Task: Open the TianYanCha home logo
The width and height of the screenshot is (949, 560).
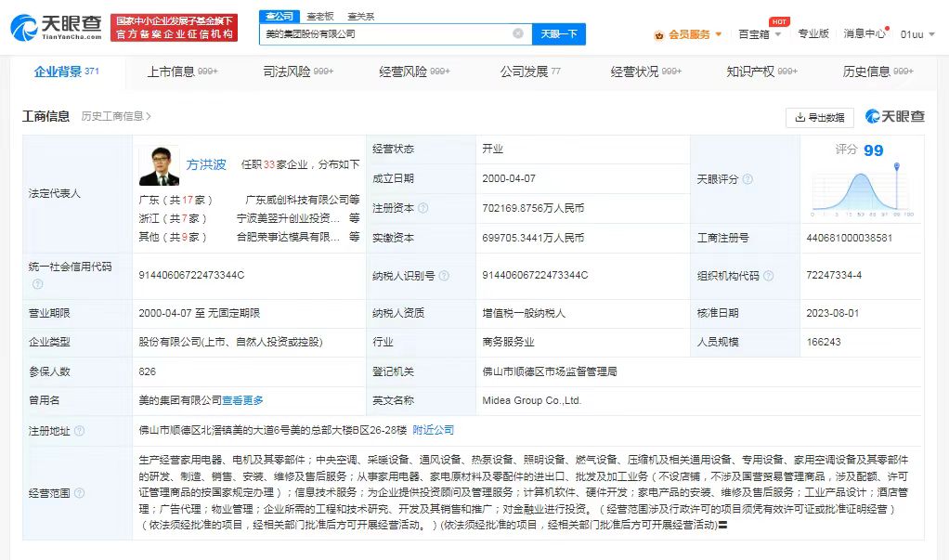Action: pyautogui.click(x=57, y=27)
